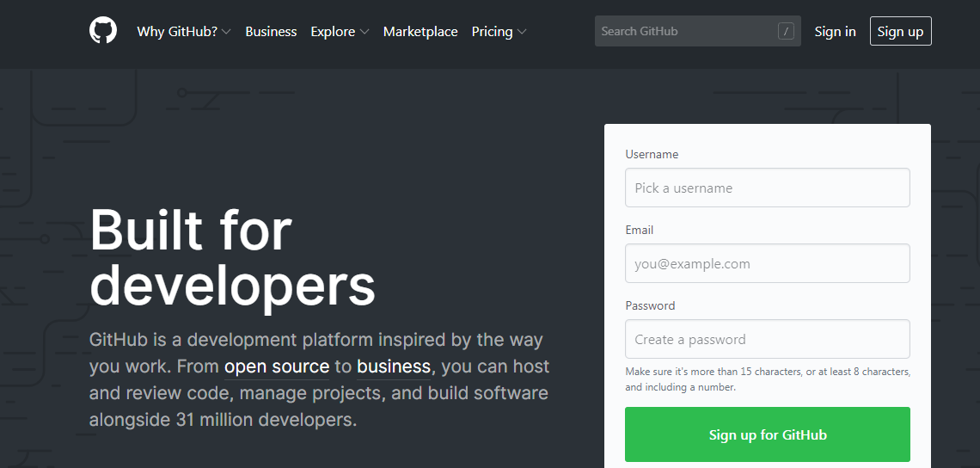Viewport: 980px width, 468px height.
Task: Expand the chevron next to Pricing
Action: tap(522, 32)
